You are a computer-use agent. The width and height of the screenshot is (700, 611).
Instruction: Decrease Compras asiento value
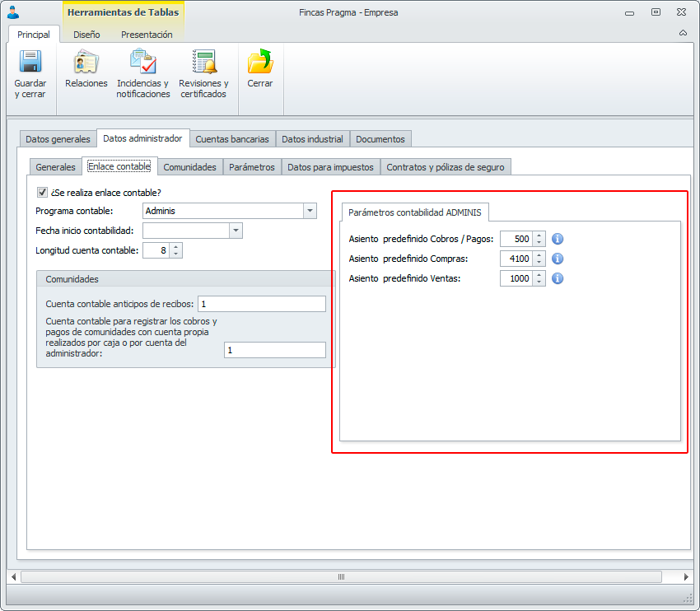(x=539, y=262)
